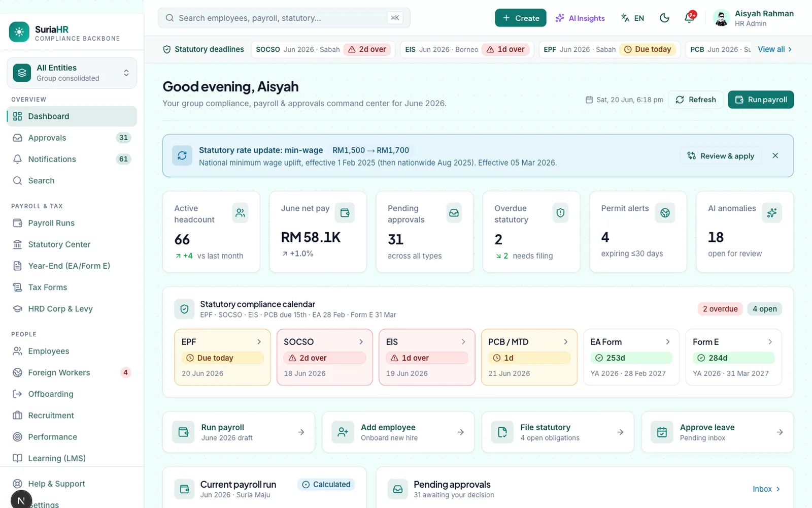
Task: Click the Review & apply button
Action: pyautogui.click(x=721, y=155)
